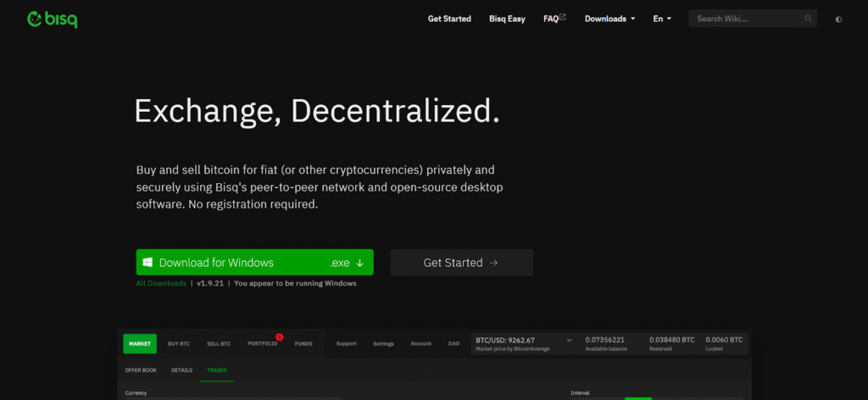868x400 pixels.
Task: Expand the Downloads dropdown menu
Action: point(609,19)
